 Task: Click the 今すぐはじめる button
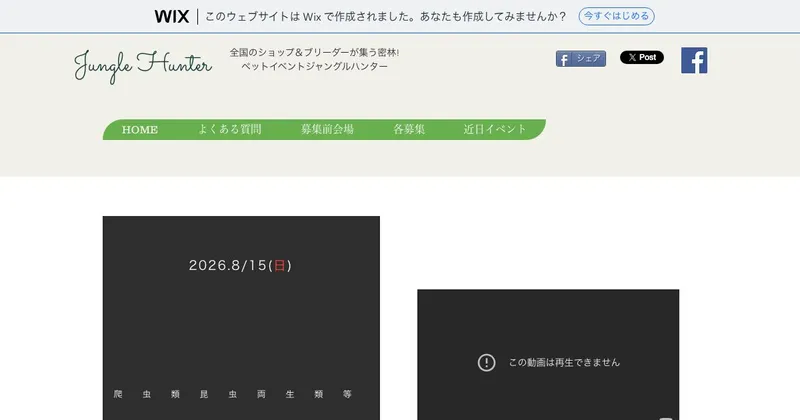(x=616, y=16)
